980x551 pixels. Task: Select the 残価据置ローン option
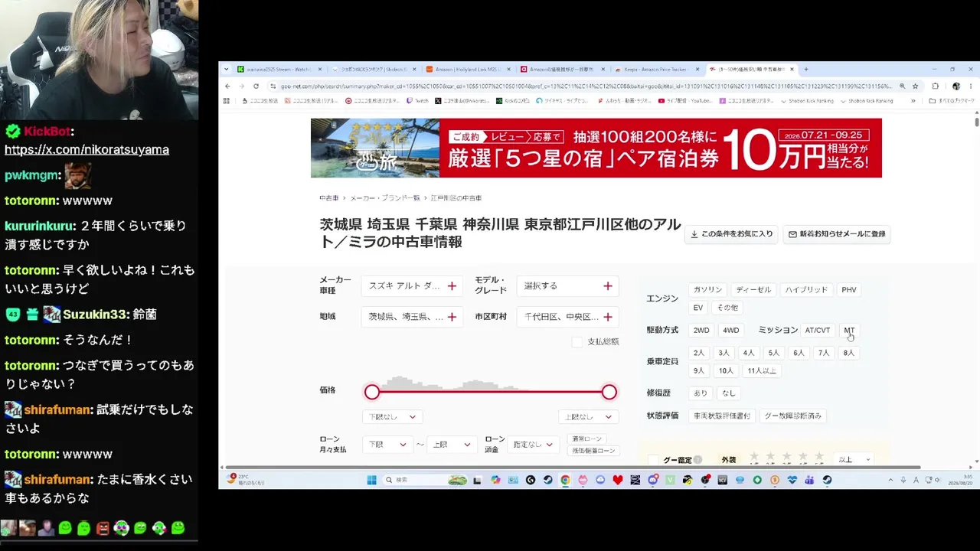pos(594,451)
